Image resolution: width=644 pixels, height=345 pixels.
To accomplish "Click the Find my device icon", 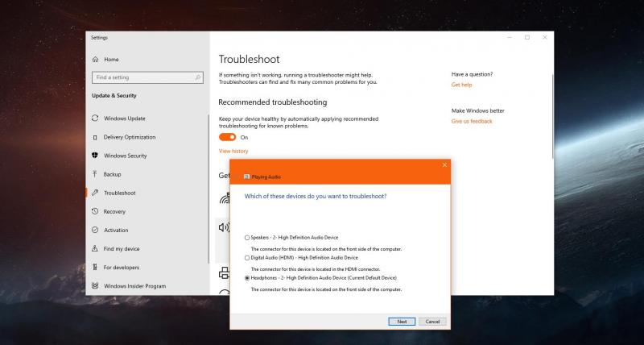I will click(95, 248).
